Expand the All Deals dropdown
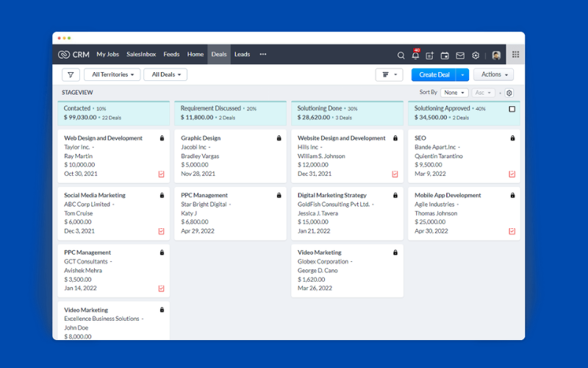The width and height of the screenshot is (588, 368). pyautogui.click(x=165, y=75)
